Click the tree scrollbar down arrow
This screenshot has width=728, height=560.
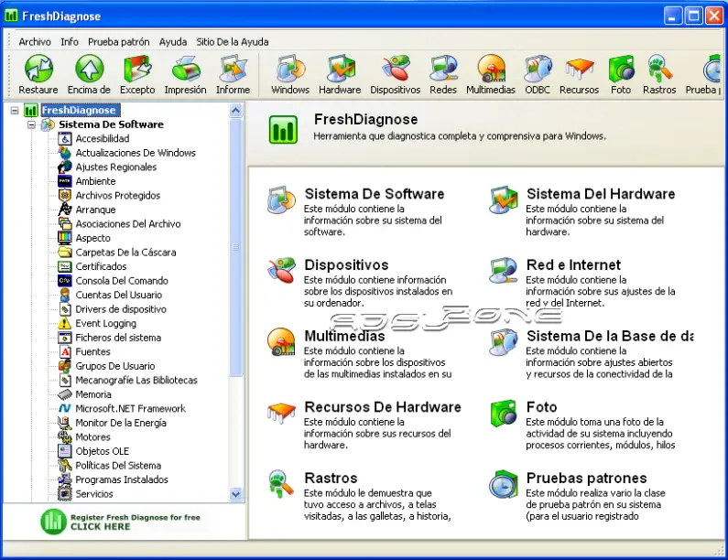click(236, 495)
